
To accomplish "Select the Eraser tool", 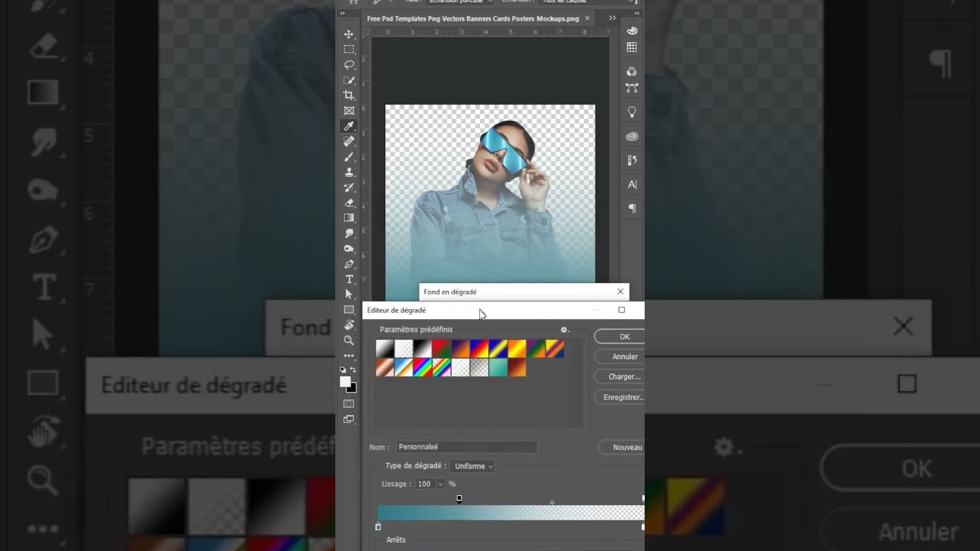I will pyautogui.click(x=349, y=203).
